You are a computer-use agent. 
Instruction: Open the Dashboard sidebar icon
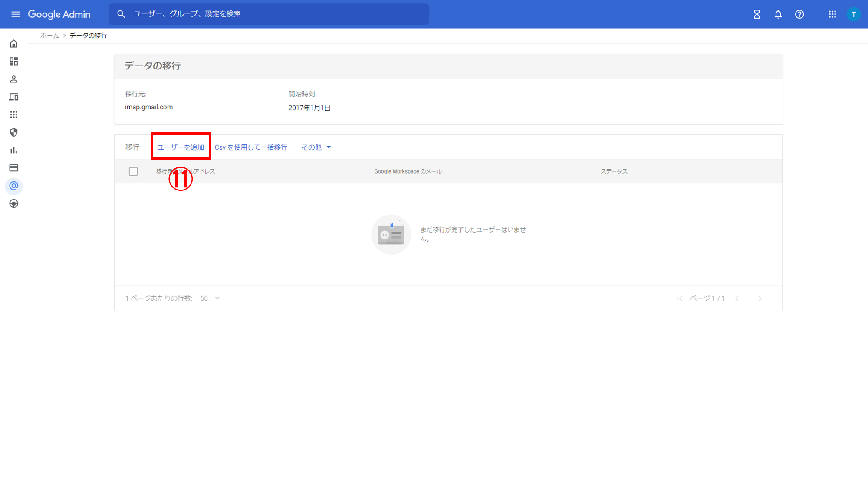point(14,62)
